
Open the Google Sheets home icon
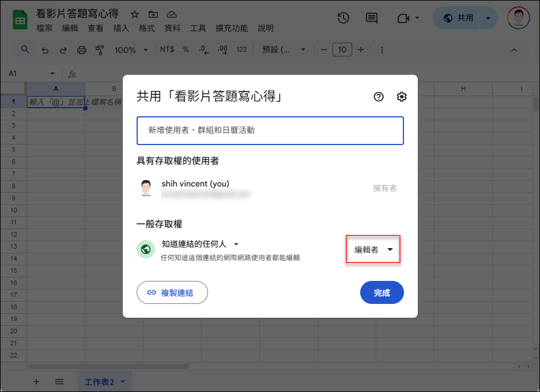coord(20,20)
